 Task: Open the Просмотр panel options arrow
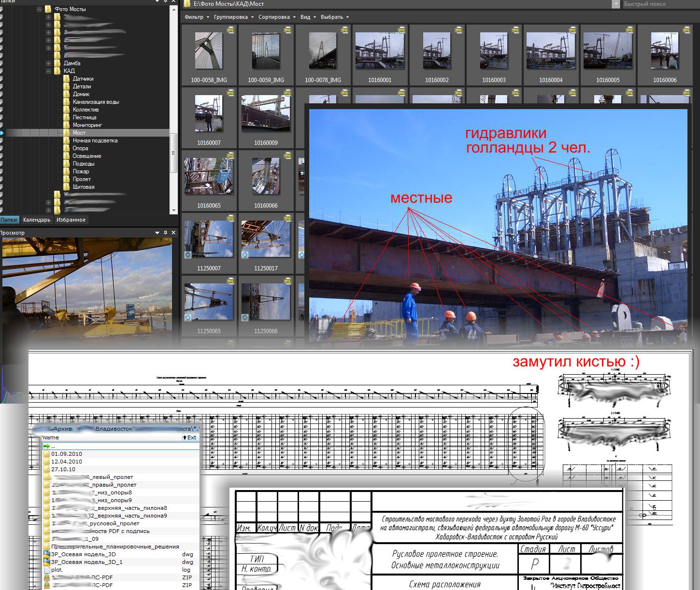[x=157, y=233]
